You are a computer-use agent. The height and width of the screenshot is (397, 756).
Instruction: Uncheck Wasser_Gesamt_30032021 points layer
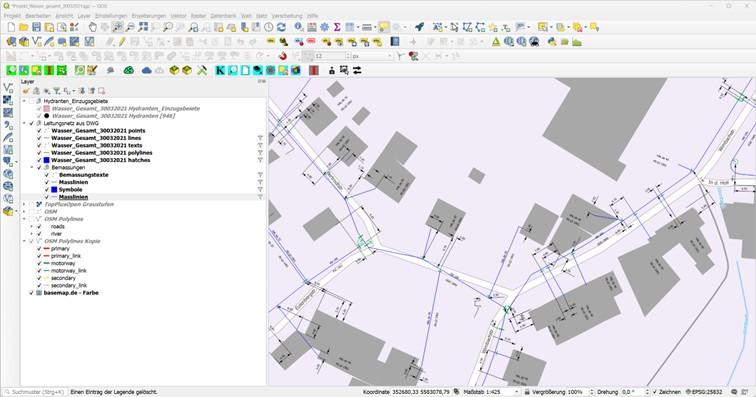[39, 131]
